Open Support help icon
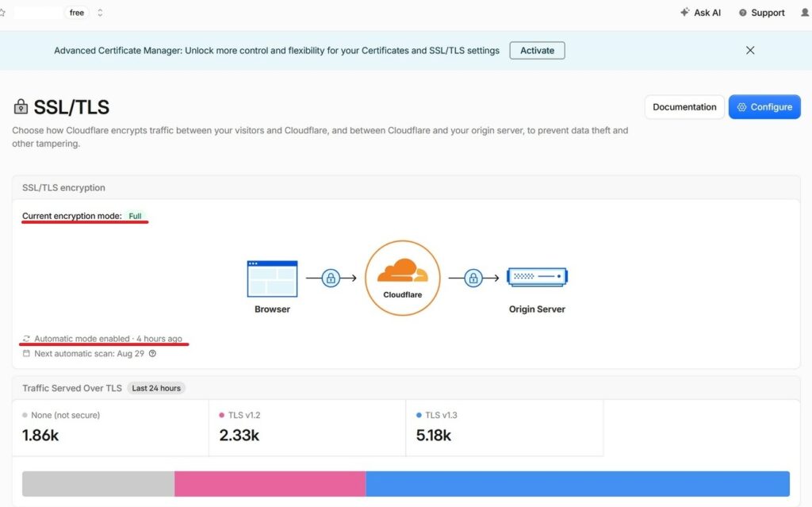The width and height of the screenshot is (812, 507). click(x=742, y=13)
